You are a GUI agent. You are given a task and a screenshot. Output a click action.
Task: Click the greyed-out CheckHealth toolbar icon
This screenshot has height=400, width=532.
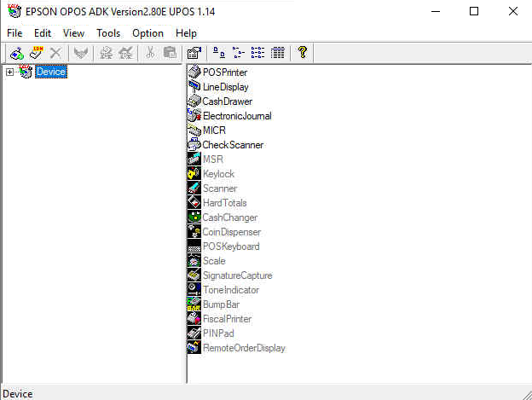(x=81, y=53)
